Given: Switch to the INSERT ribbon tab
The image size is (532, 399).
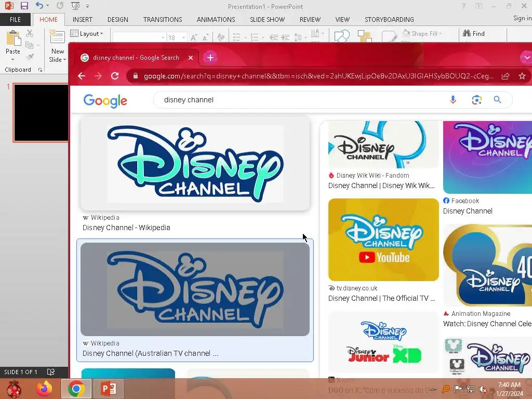Looking at the screenshot, I should (x=83, y=20).
